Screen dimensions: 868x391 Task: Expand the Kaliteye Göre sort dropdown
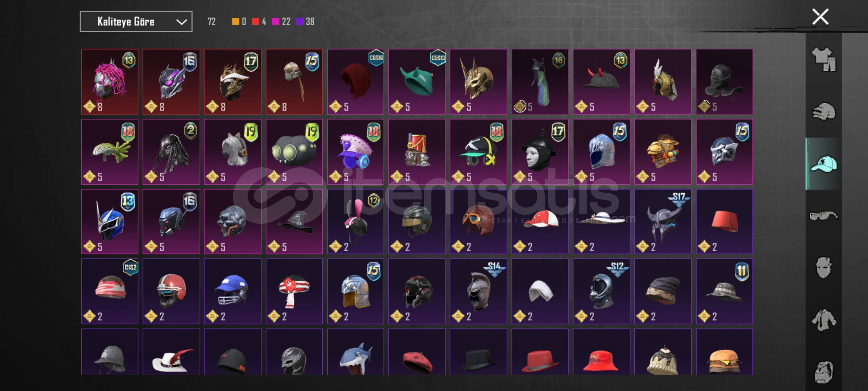(x=136, y=22)
